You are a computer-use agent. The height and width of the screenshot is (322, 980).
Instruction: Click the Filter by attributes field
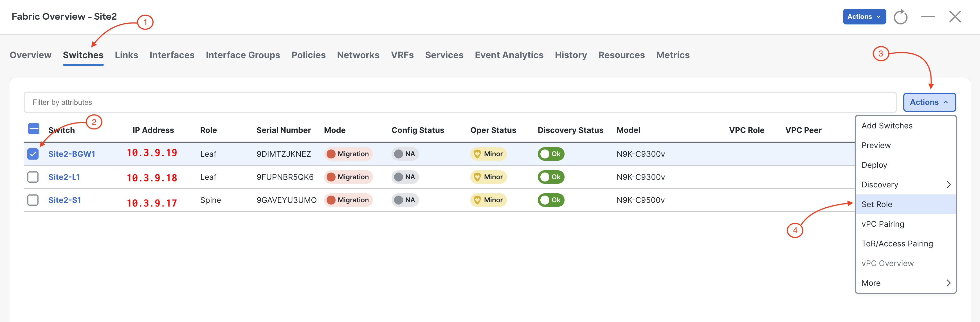click(x=460, y=102)
